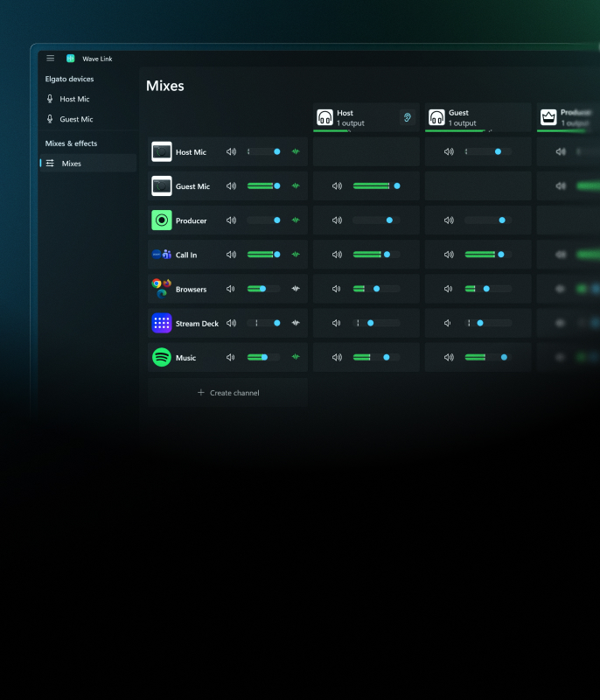Image resolution: width=600 pixels, height=700 pixels.
Task: Create a new channel
Action: 228,393
